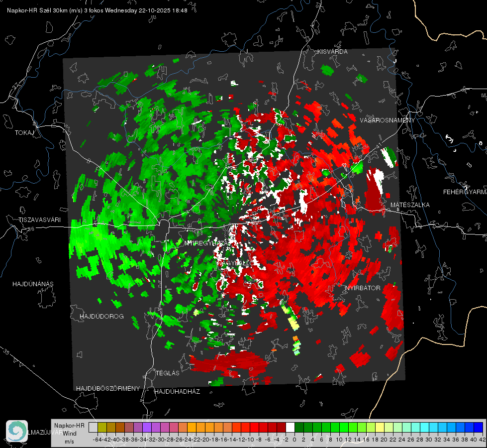Screen dimensions: 487x448
Task: Click the swirl logo icon
Action: [x=17, y=431]
